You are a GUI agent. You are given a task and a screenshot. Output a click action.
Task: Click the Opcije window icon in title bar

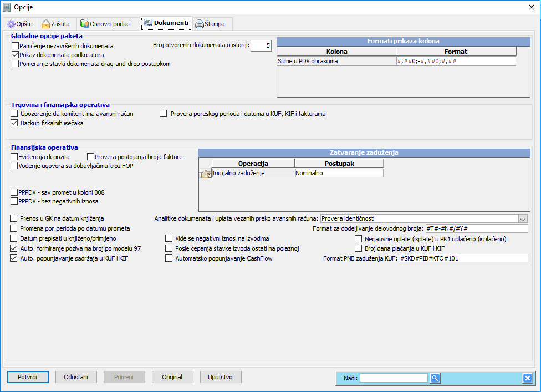[x=7, y=7]
